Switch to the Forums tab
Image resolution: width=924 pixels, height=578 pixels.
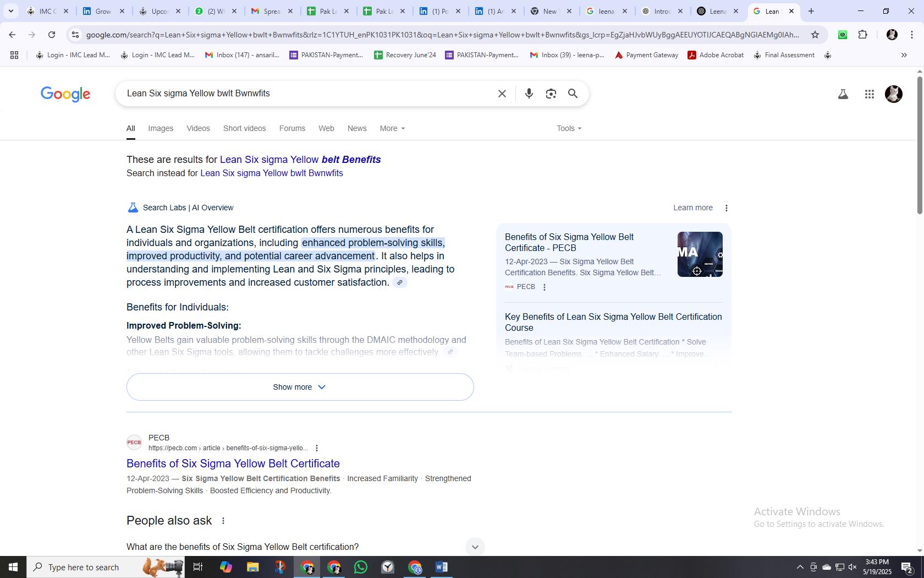(292, 128)
